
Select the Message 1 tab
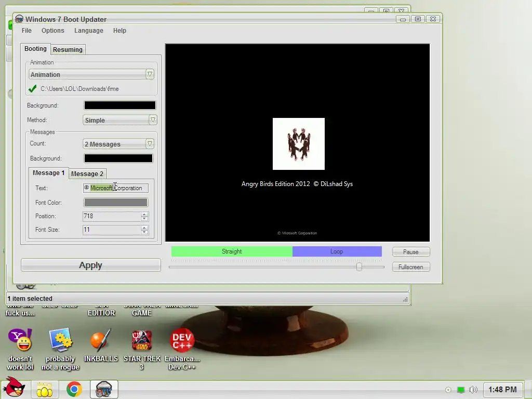[x=48, y=173]
